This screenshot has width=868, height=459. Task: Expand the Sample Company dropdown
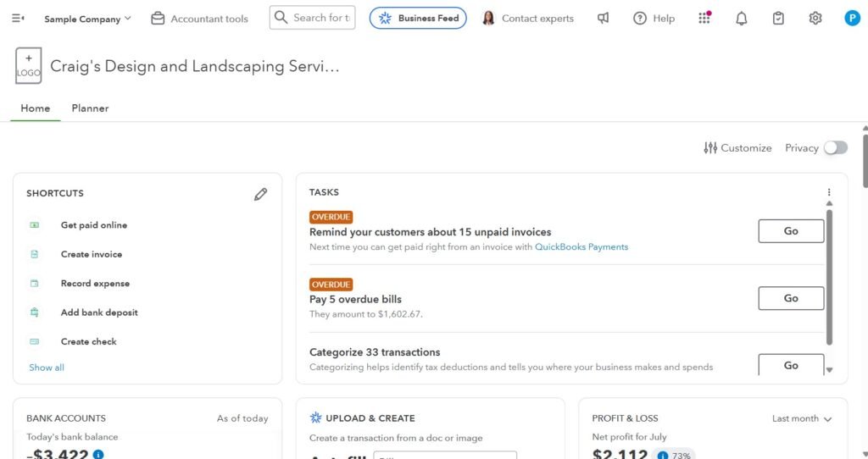pyautogui.click(x=87, y=19)
